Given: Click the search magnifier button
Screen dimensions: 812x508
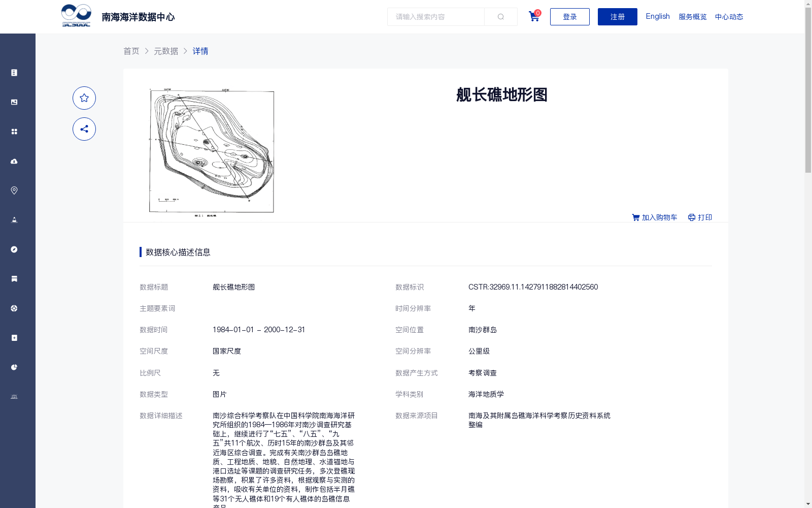Looking at the screenshot, I should pyautogui.click(x=501, y=17).
